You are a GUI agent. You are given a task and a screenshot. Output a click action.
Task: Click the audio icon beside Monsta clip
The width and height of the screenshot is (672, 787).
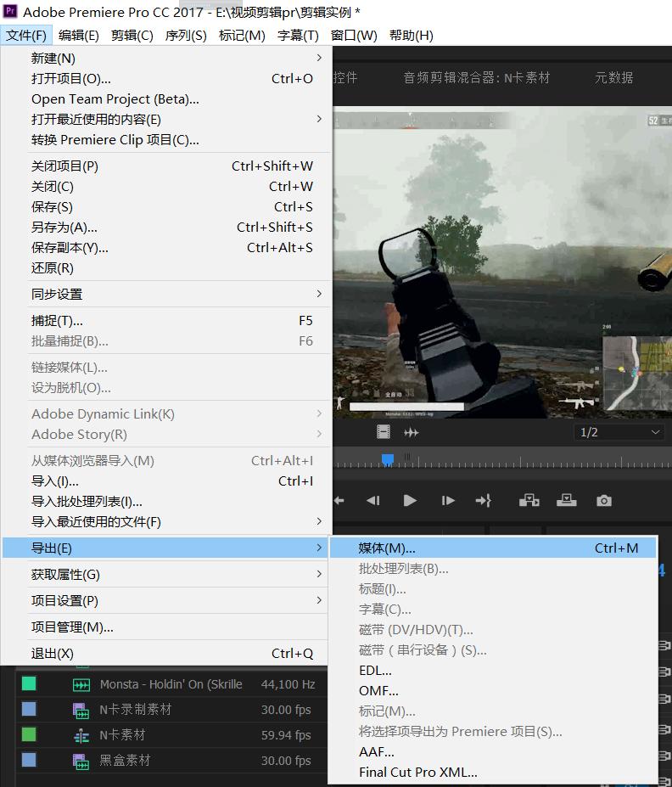click(81, 684)
